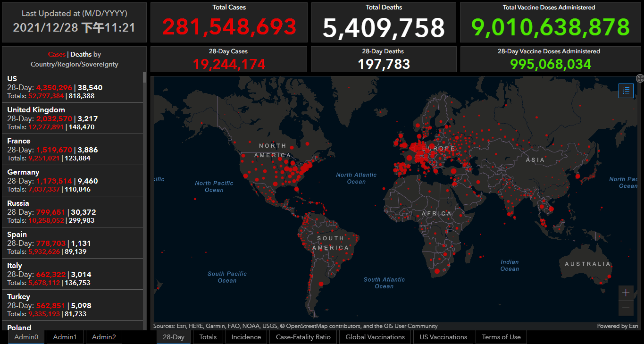644x344 pixels.
Task: Expand the map to fullscreen
Action: pos(640,78)
